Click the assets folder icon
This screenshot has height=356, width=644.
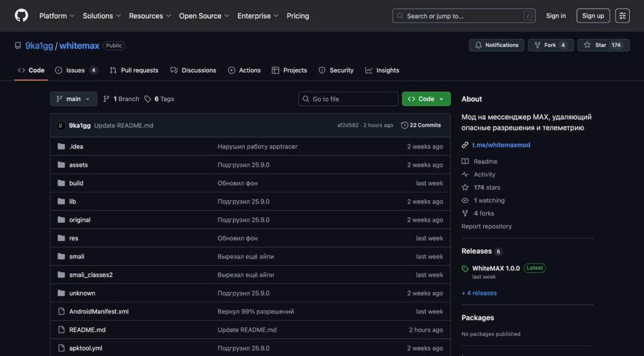click(61, 165)
